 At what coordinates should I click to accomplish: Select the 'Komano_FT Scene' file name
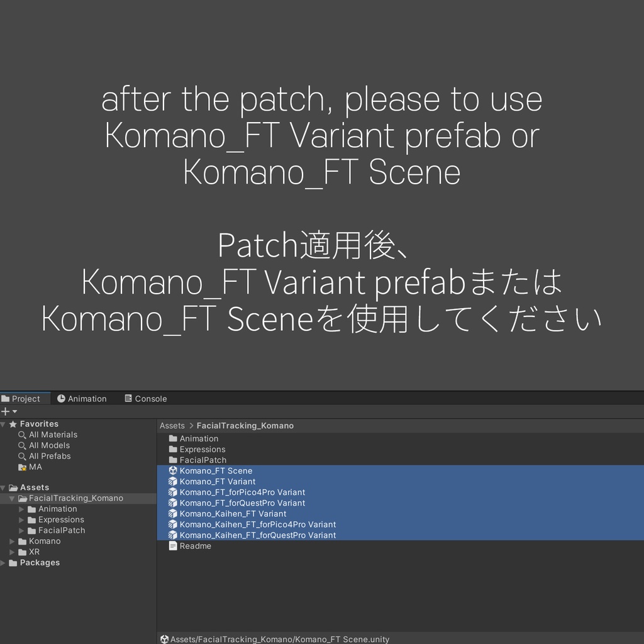point(216,470)
